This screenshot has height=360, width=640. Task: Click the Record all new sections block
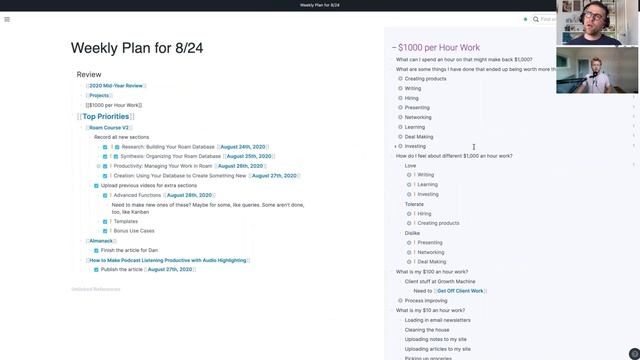[122, 137]
